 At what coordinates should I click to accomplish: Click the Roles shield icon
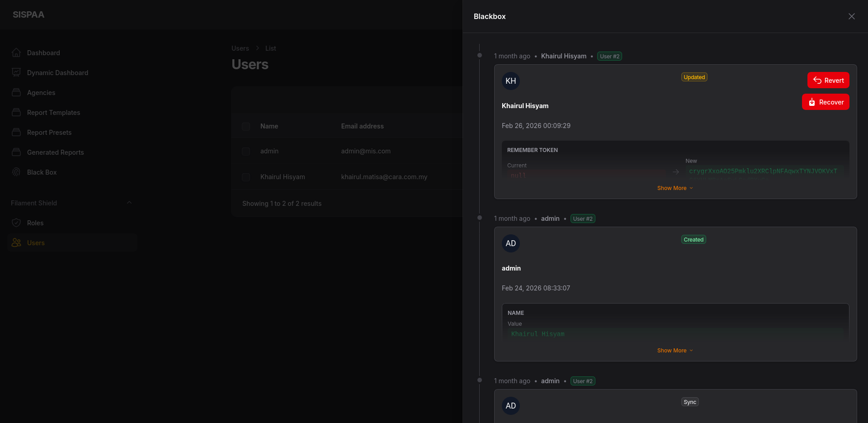[x=16, y=223]
